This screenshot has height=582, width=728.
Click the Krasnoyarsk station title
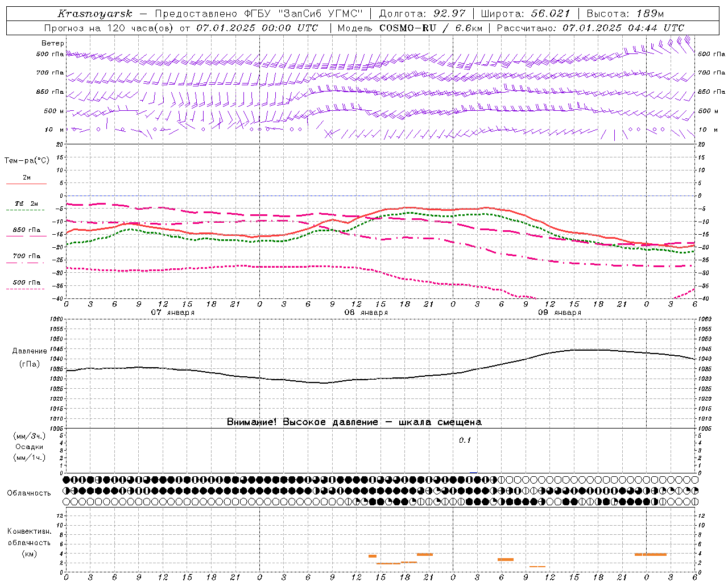coord(94,14)
